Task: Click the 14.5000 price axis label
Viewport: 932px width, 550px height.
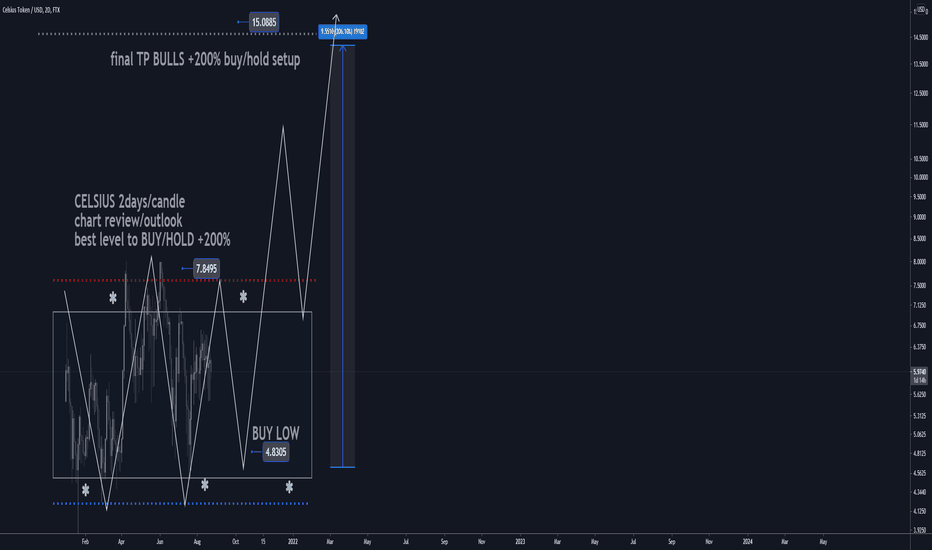Action: [x=920, y=37]
